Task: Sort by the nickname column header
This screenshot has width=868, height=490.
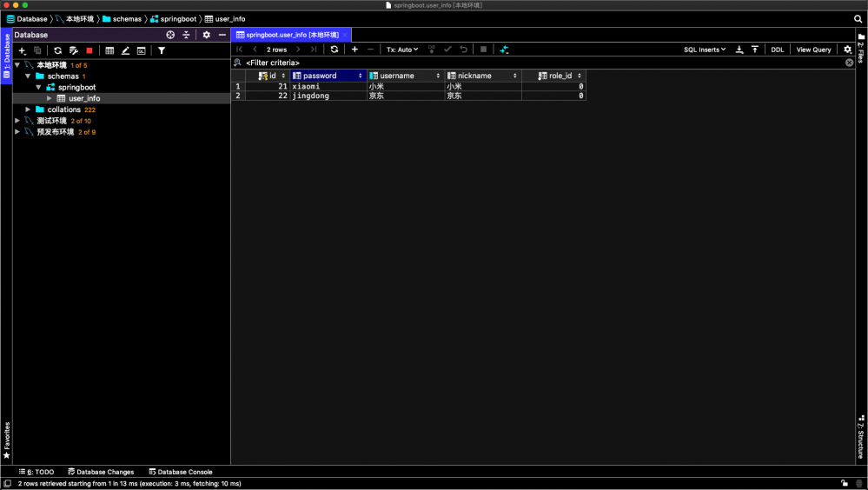Action: point(483,76)
